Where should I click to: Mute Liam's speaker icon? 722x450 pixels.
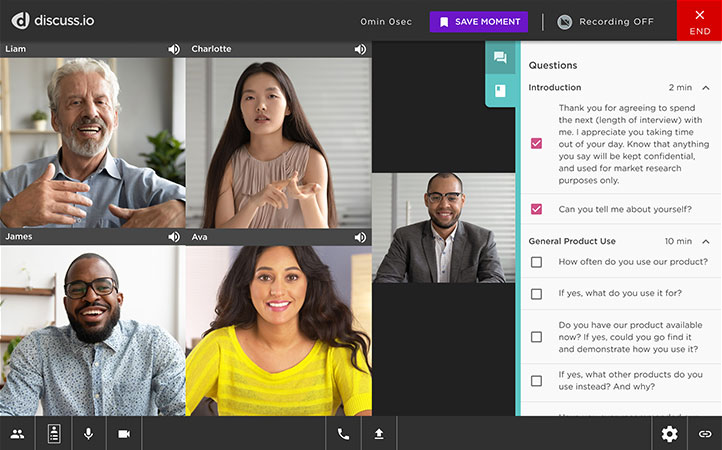click(174, 49)
